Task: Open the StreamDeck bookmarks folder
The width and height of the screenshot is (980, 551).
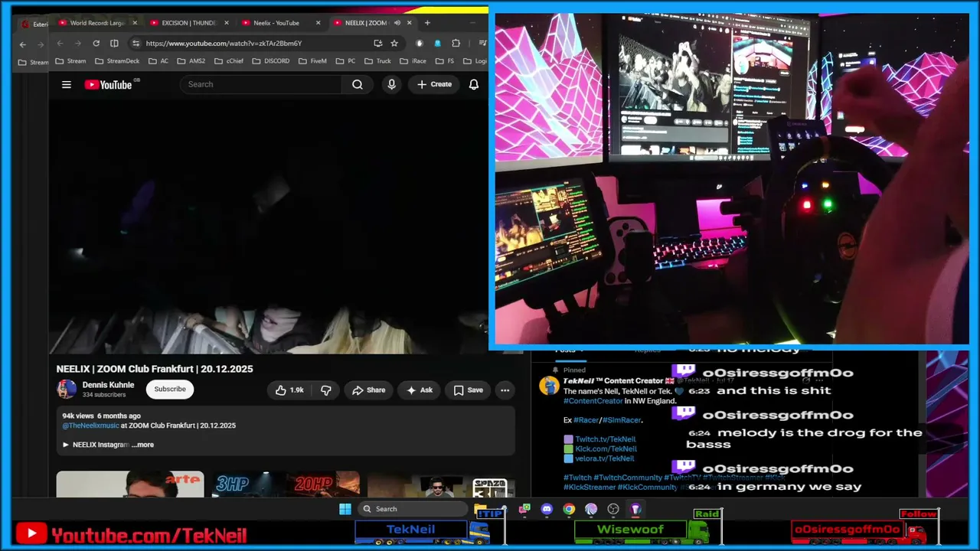Action: [117, 61]
